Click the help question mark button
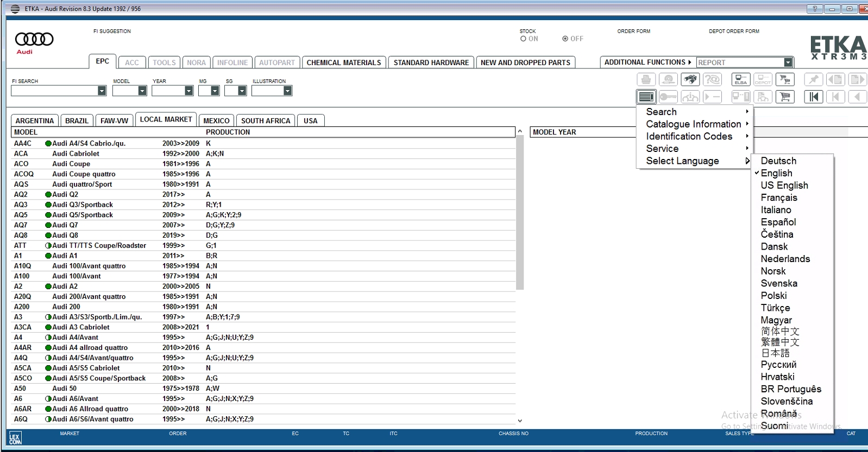Viewport: 868px width, 452px height. coord(815,9)
